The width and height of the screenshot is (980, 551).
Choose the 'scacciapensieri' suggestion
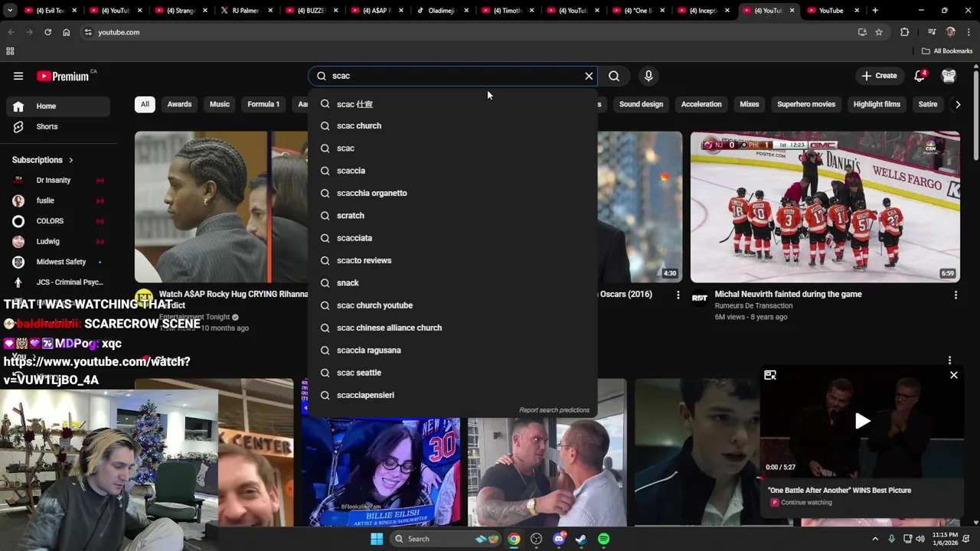[452, 395]
